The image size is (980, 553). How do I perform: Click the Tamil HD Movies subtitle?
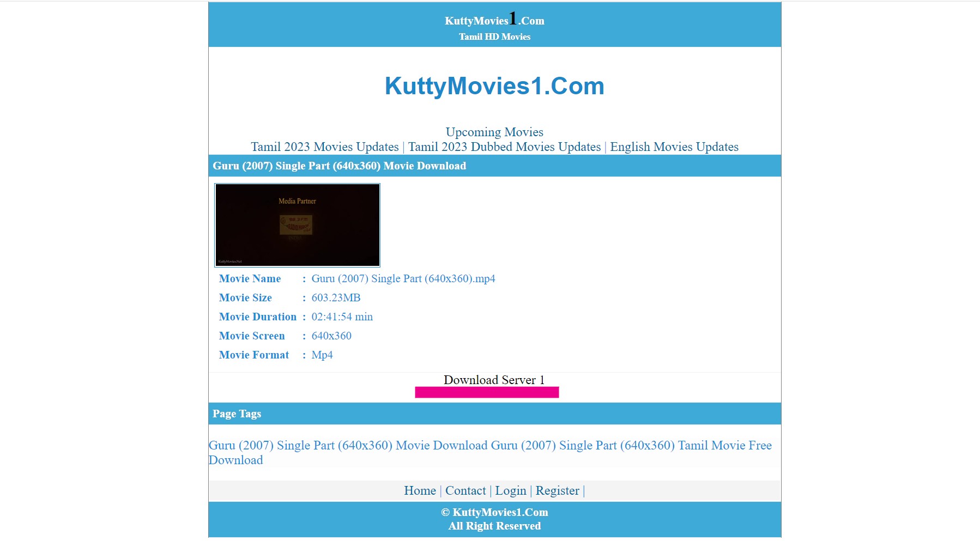pyautogui.click(x=494, y=37)
